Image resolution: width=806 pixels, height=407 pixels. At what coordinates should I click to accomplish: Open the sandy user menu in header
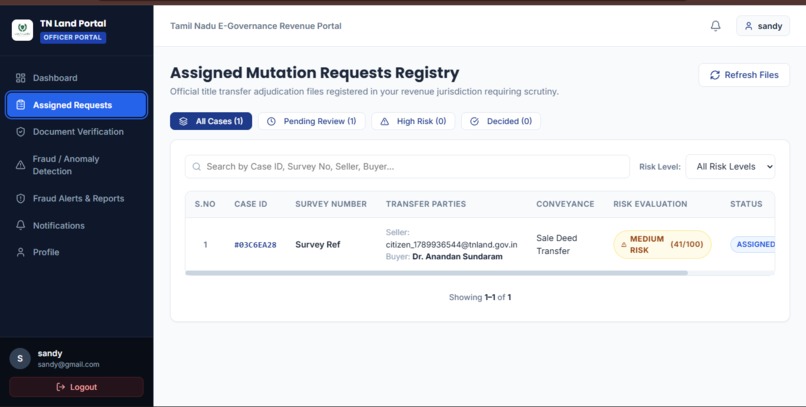point(763,26)
